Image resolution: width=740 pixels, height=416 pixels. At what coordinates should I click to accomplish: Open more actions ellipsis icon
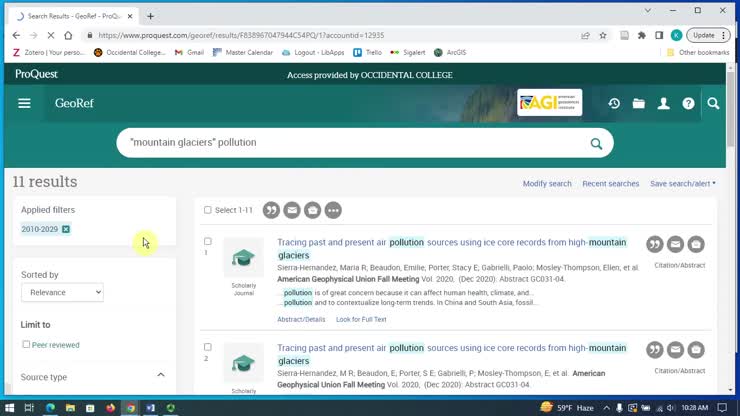[333, 210]
